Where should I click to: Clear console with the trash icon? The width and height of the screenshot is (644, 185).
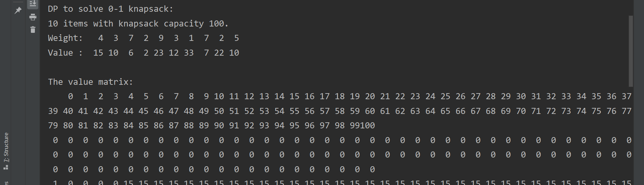pyautogui.click(x=33, y=29)
